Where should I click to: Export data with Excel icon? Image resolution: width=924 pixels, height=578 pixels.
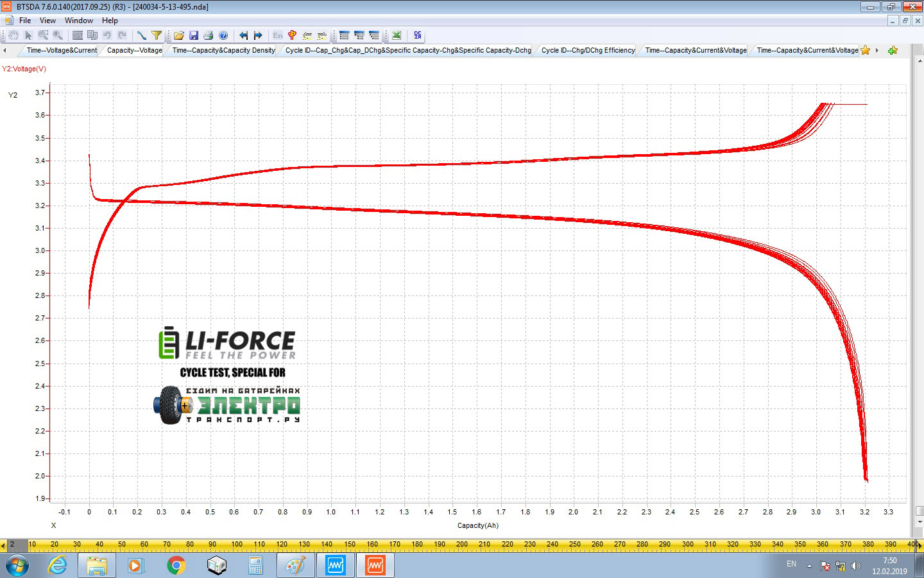point(397,35)
